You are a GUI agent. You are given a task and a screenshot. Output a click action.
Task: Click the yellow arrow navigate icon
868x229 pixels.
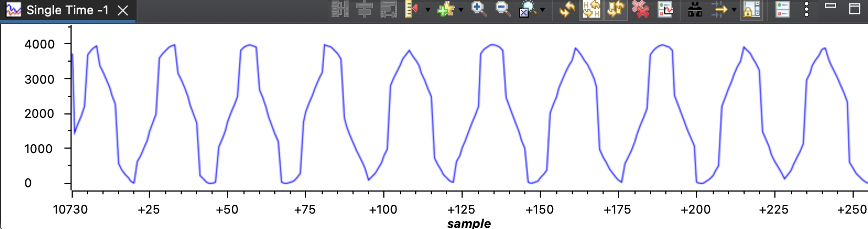pos(719,9)
